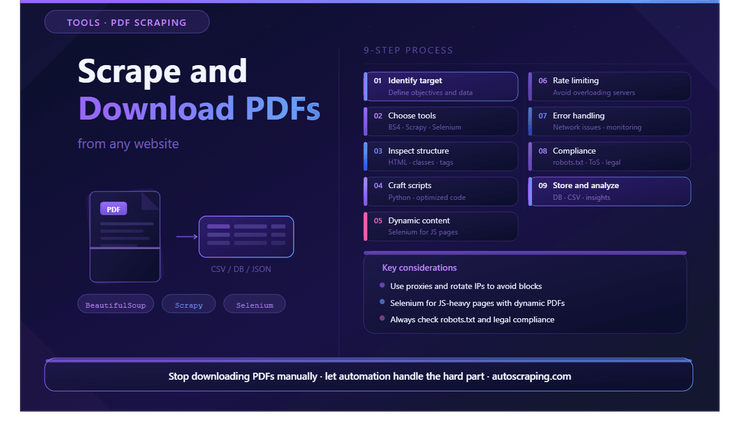Click the autoscraping.com banner at bottom
This screenshot has width=750, height=422.
pos(369,376)
